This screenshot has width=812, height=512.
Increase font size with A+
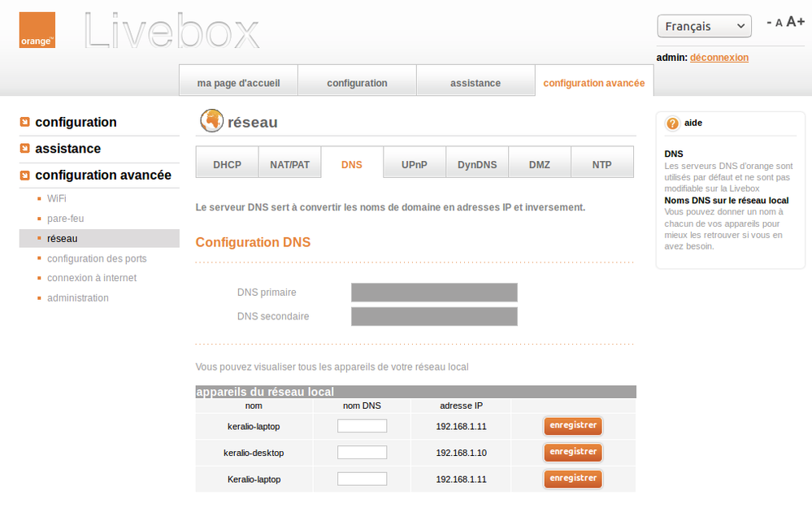(x=795, y=22)
